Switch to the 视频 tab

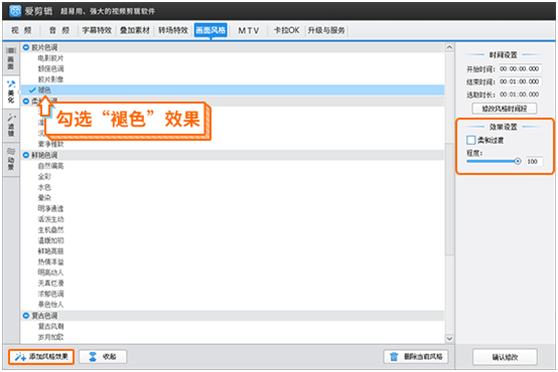(x=21, y=31)
